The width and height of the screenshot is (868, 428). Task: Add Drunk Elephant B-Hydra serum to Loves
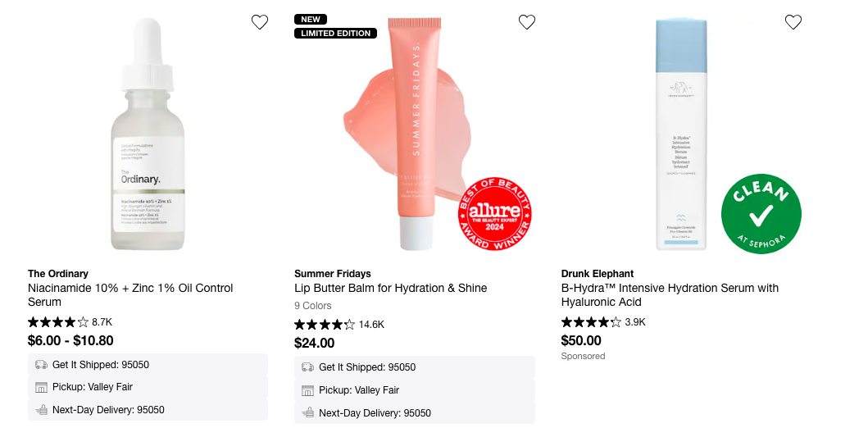793,22
